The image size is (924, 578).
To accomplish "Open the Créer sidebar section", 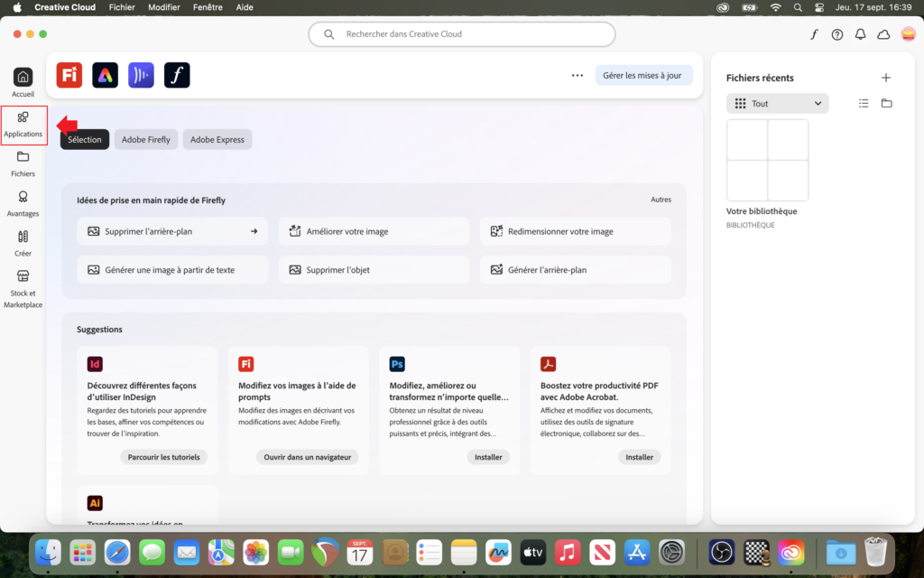I will coord(23,244).
